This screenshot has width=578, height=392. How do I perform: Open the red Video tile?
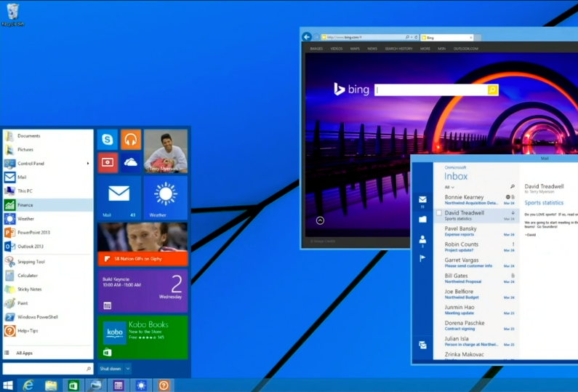(108, 163)
